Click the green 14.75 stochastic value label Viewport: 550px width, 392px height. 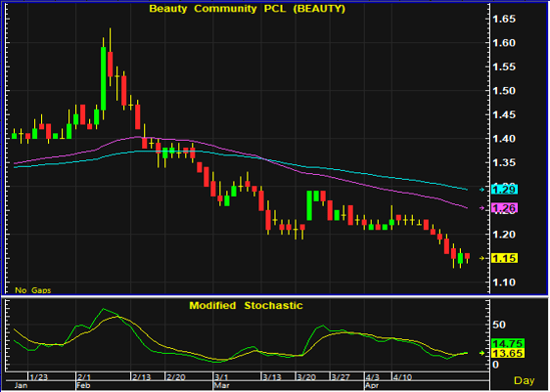[508, 343]
